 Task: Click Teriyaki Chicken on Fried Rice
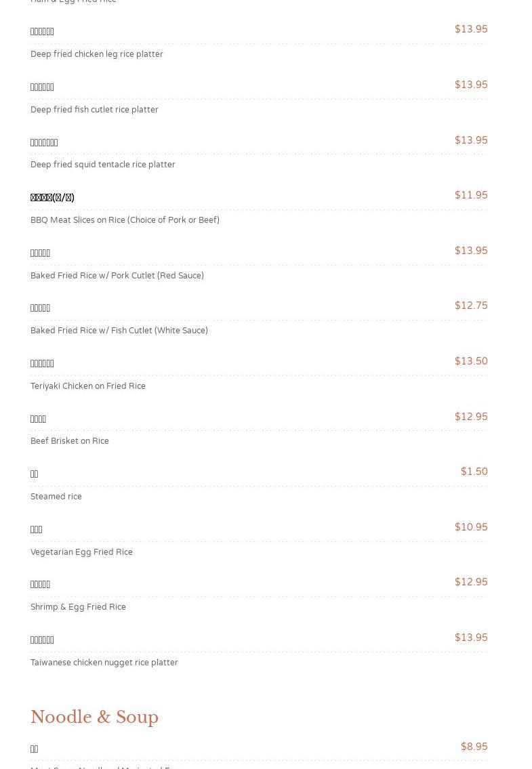(x=87, y=386)
